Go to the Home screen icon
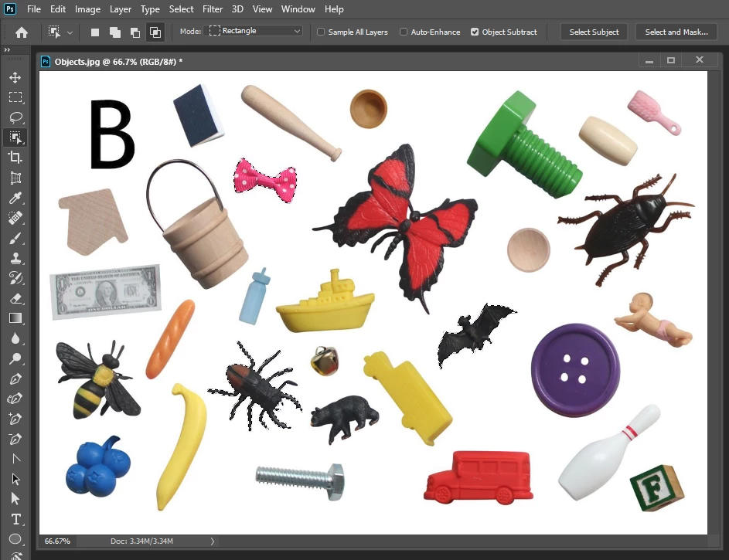 coord(22,32)
